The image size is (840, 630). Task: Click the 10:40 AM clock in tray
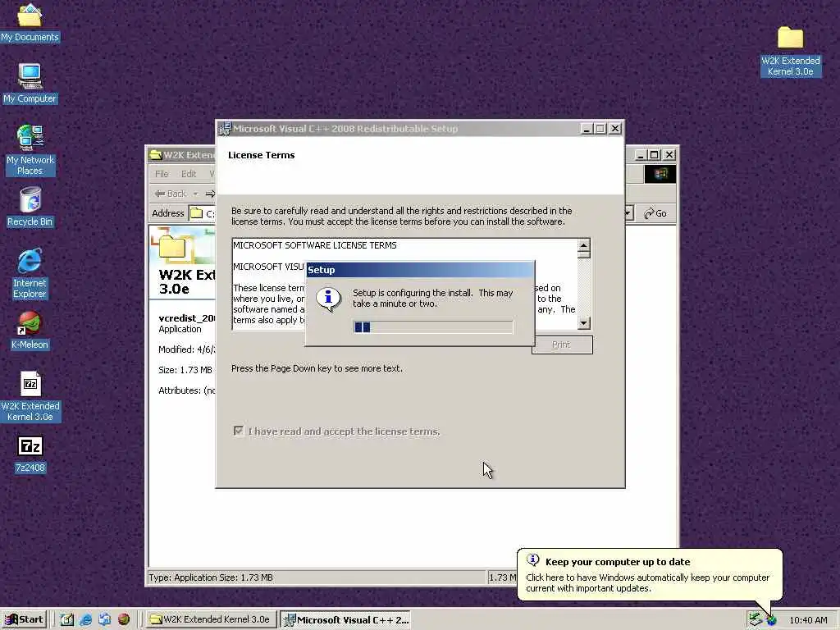[x=808, y=620]
